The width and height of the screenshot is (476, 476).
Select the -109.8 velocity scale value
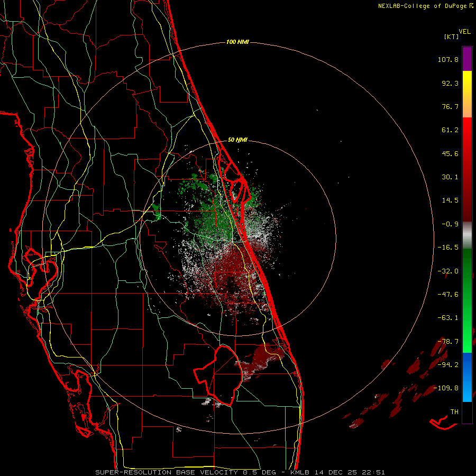[446, 388]
